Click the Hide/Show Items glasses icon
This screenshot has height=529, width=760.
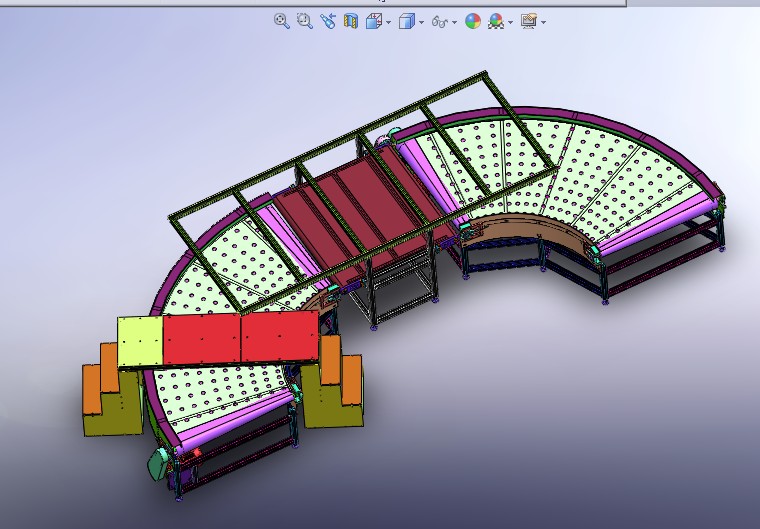coord(440,22)
